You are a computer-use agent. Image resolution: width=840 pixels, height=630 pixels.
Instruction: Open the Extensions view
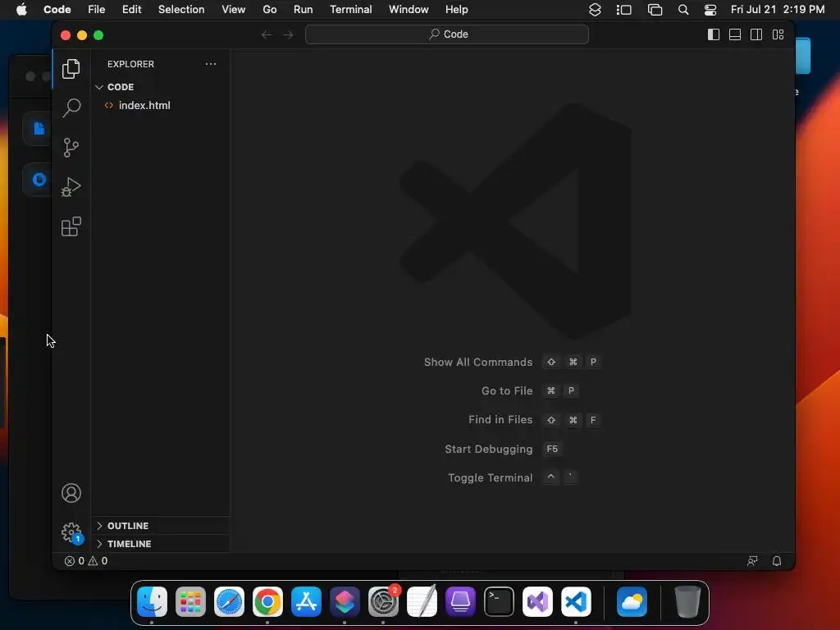[x=71, y=226]
